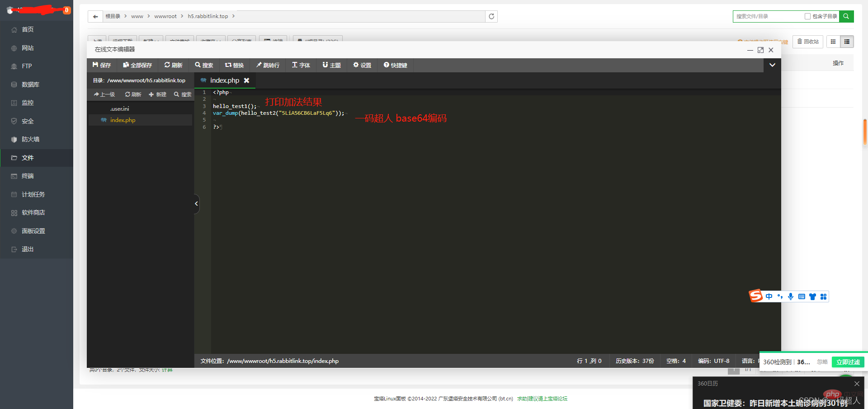Open the FTP section in sidebar
868x409 pixels.
[27, 66]
